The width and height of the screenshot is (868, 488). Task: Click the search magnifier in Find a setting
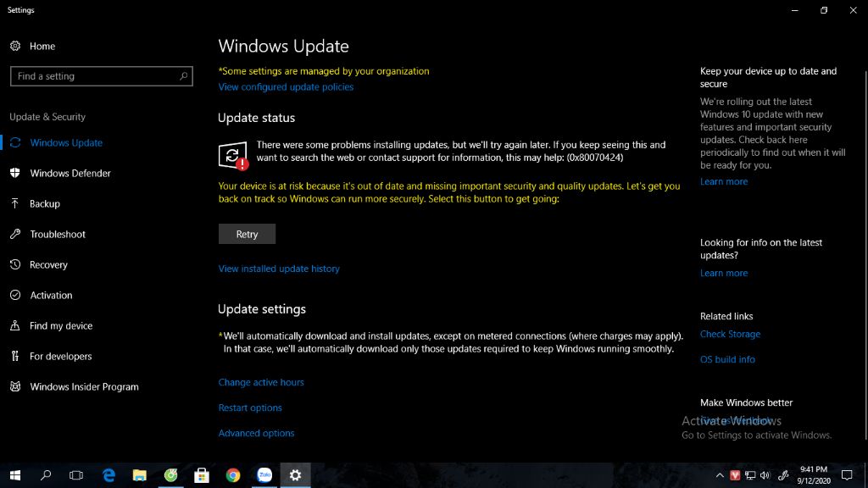click(183, 75)
